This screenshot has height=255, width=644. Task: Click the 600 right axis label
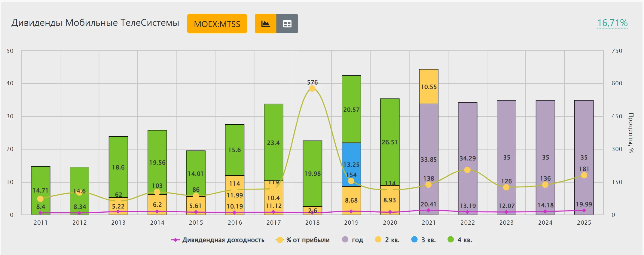(617, 83)
